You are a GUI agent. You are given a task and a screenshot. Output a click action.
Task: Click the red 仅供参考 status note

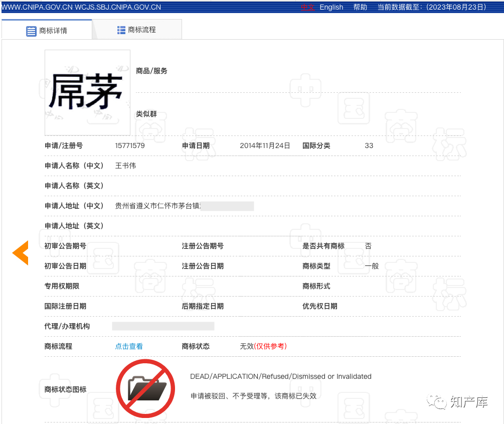point(270,346)
